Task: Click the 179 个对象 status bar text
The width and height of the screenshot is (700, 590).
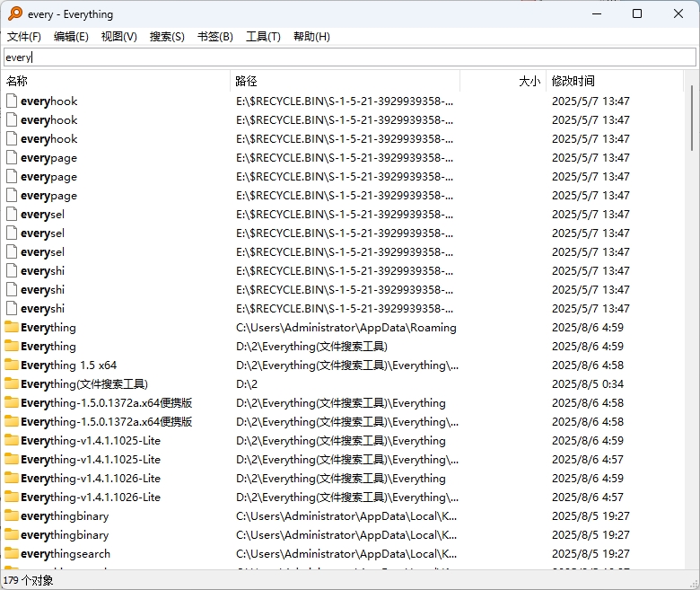Action: point(28,580)
